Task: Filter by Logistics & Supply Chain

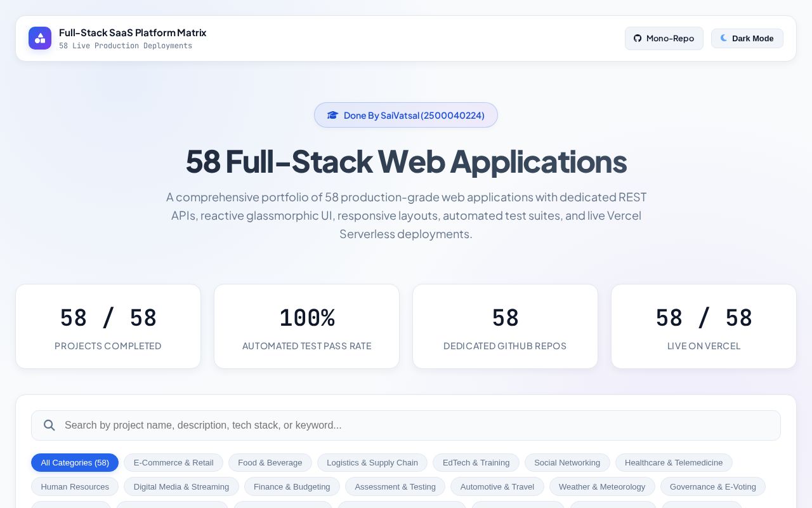Action: tap(372, 462)
